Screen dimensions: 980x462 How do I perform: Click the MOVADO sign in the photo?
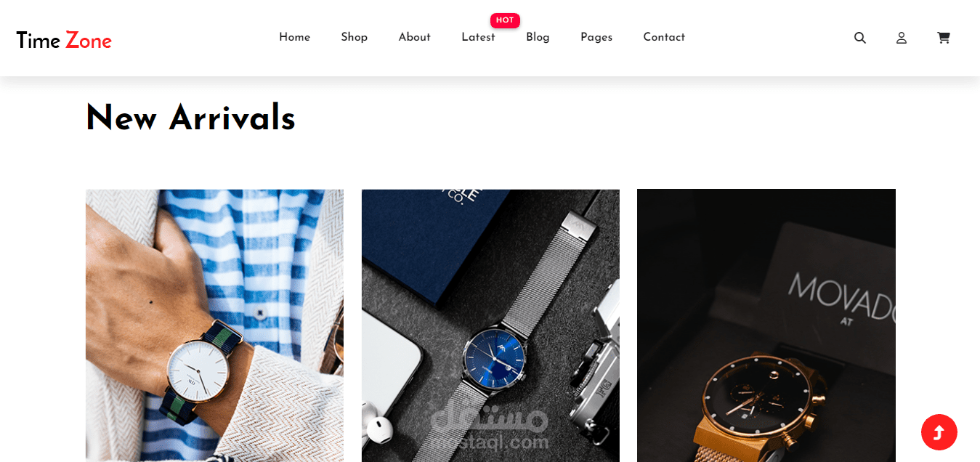[x=841, y=294]
